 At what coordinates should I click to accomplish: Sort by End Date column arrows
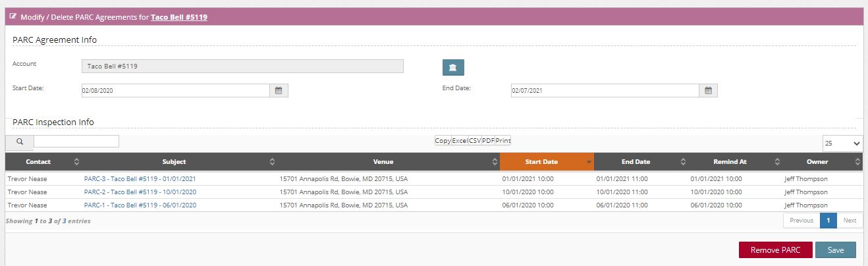pos(682,162)
